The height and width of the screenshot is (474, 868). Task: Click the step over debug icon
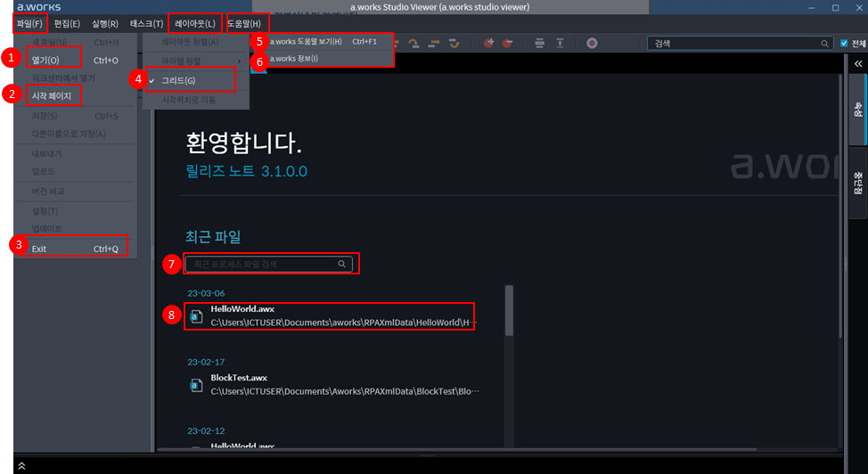click(414, 43)
